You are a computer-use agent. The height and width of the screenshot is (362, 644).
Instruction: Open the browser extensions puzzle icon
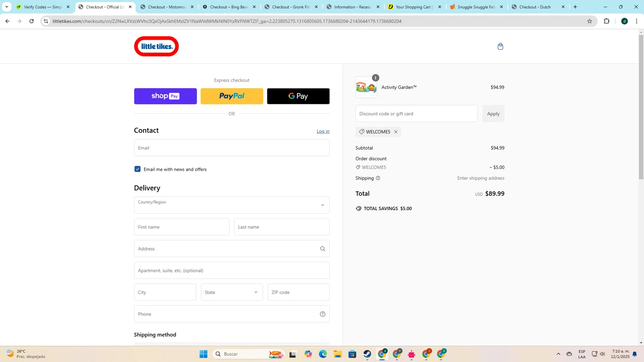(607, 21)
